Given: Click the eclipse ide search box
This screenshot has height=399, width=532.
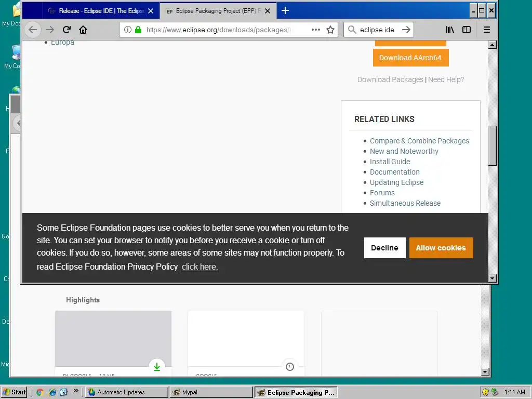Looking at the screenshot, I should point(377,30).
